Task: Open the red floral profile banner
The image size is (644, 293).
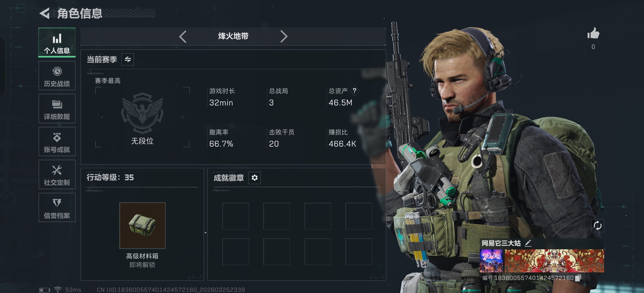Action: pos(554,261)
